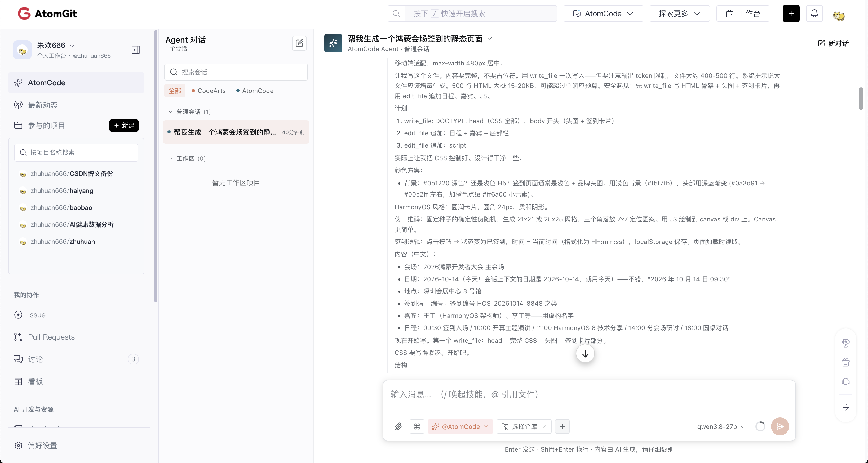Image resolution: width=868 pixels, height=463 pixels.
Task: Open the @AtomCode agent selector
Action: click(x=460, y=427)
